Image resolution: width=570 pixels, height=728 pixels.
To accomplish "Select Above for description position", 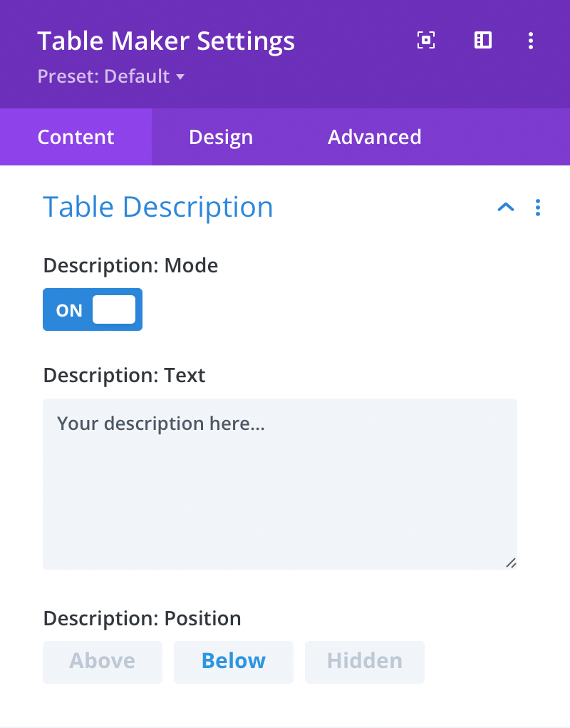I will [103, 662].
